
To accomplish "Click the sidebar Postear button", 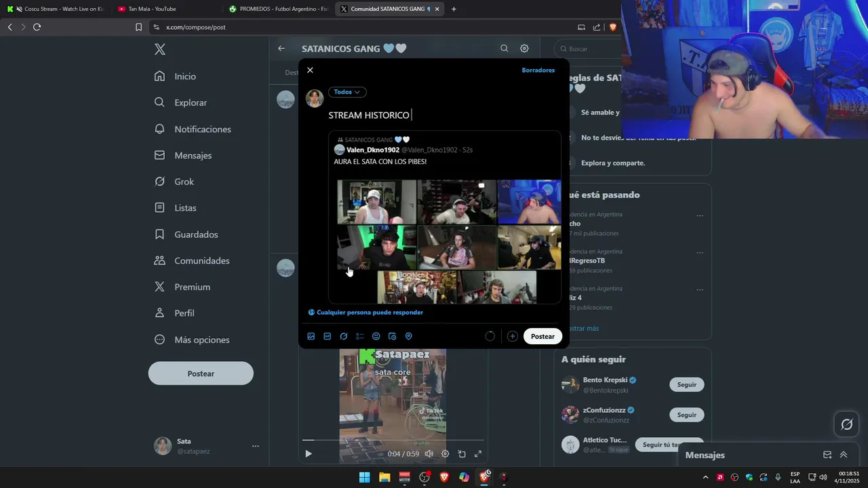I will [201, 373].
